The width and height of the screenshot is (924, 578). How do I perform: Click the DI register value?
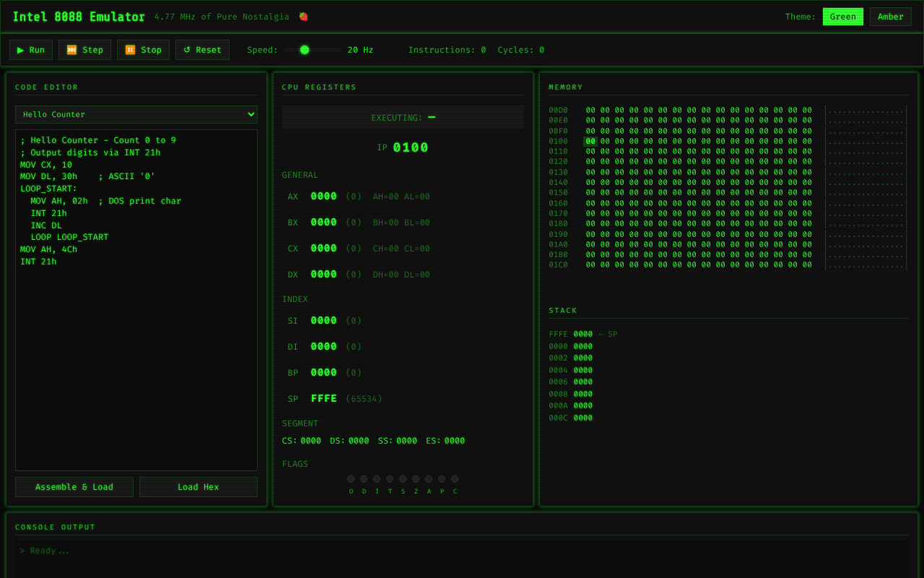323,347
